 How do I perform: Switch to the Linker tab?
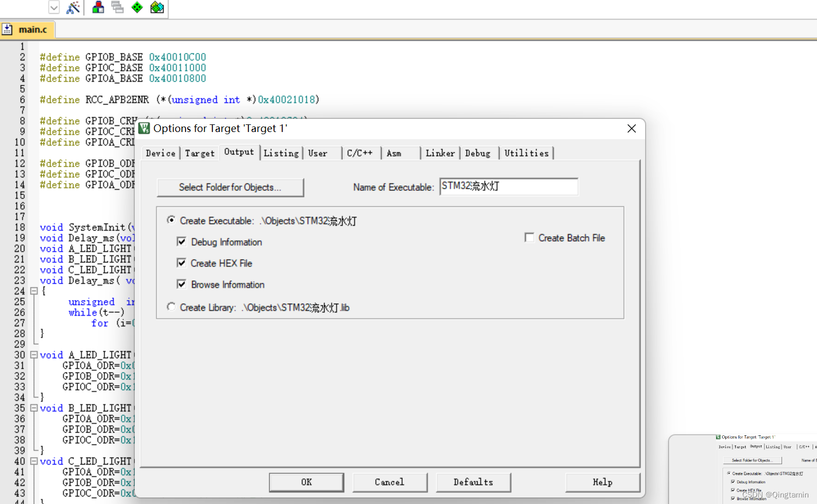[x=440, y=153]
